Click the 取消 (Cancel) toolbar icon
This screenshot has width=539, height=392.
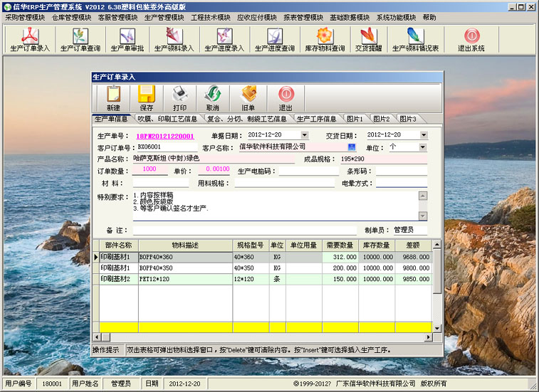click(x=212, y=97)
